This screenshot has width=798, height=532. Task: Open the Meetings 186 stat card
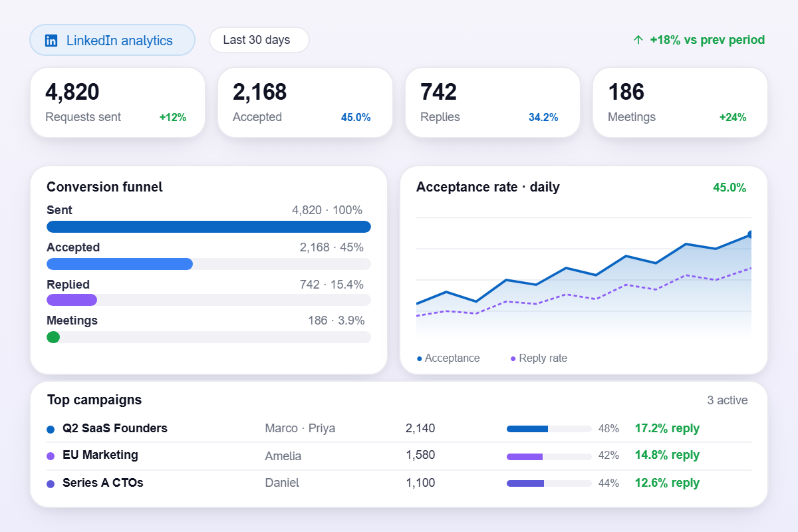(680, 102)
